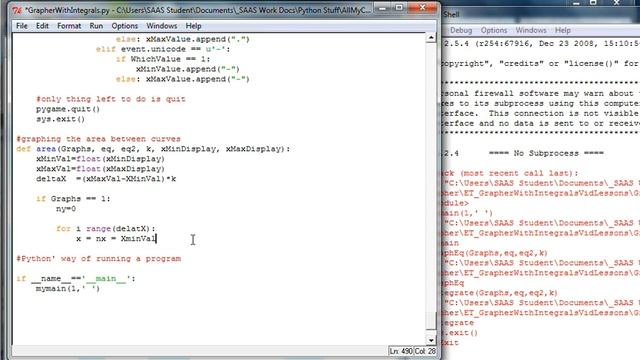The image size is (640, 360).
Task: Click the 'elif event.unicode == u'-':' line
Action: point(163,49)
